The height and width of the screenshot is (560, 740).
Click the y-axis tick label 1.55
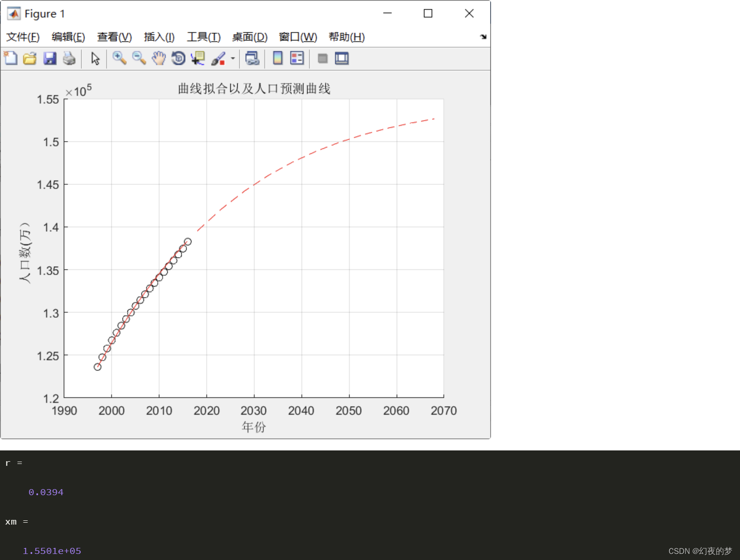pos(48,99)
